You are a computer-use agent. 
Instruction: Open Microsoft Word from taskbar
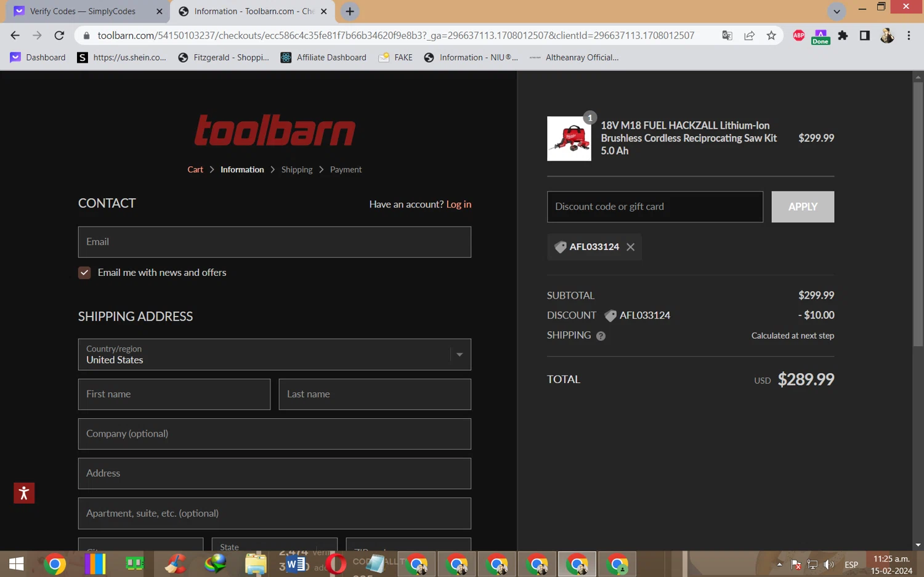[296, 563]
